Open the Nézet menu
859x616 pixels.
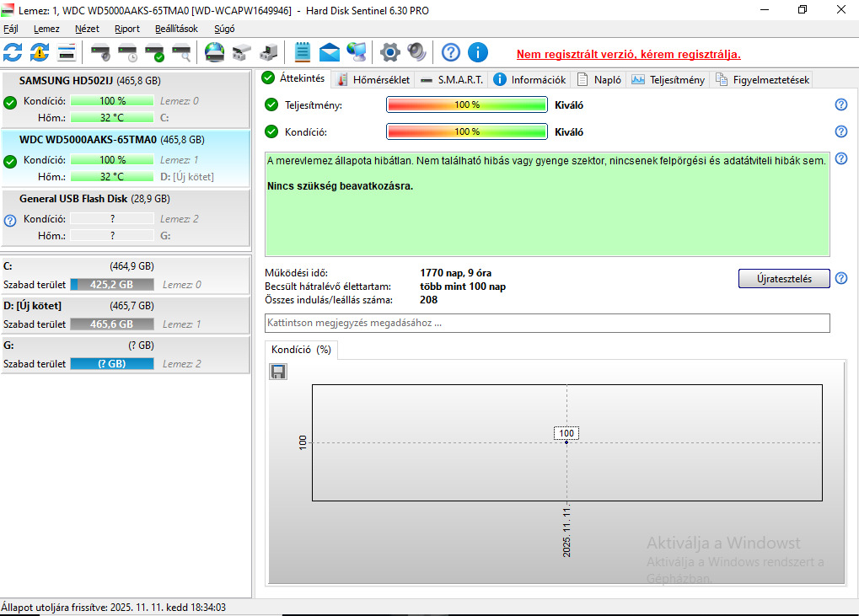[87, 29]
